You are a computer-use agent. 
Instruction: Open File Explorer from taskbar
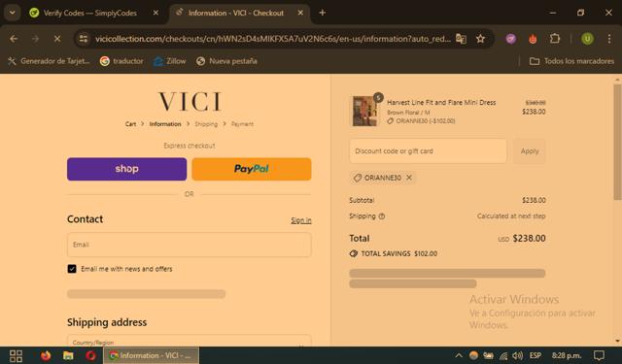[68, 355]
